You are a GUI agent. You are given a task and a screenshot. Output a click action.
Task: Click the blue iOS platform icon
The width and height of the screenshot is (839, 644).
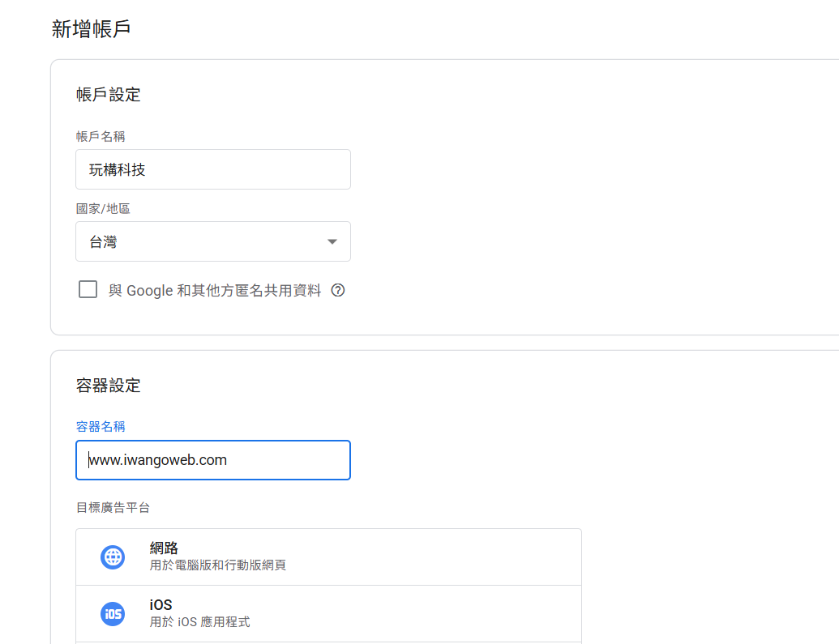[x=113, y=614]
